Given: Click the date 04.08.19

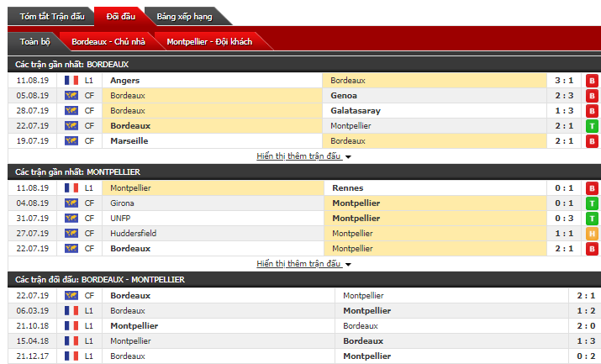Looking at the screenshot, I should 33,203.
